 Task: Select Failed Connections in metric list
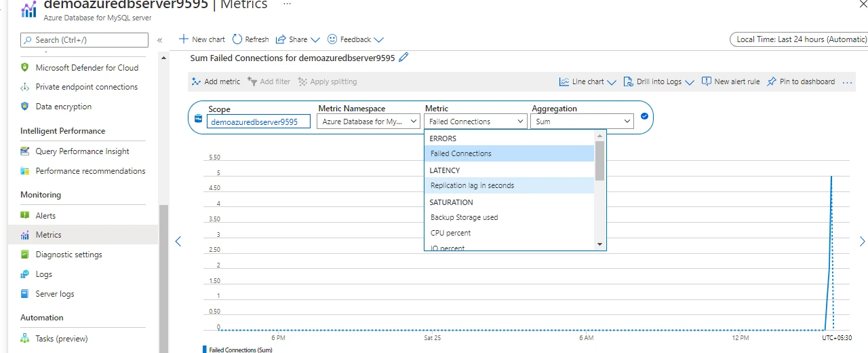(509, 153)
